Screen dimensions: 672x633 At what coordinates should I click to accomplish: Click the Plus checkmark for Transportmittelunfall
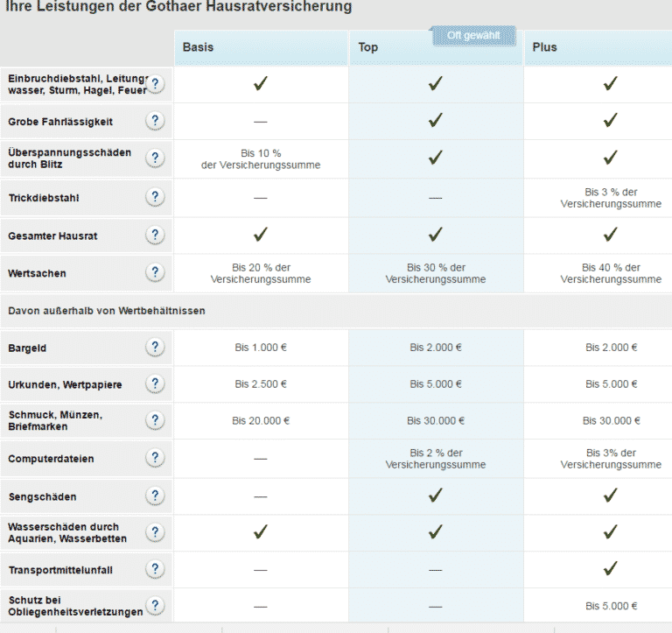pos(610,569)
